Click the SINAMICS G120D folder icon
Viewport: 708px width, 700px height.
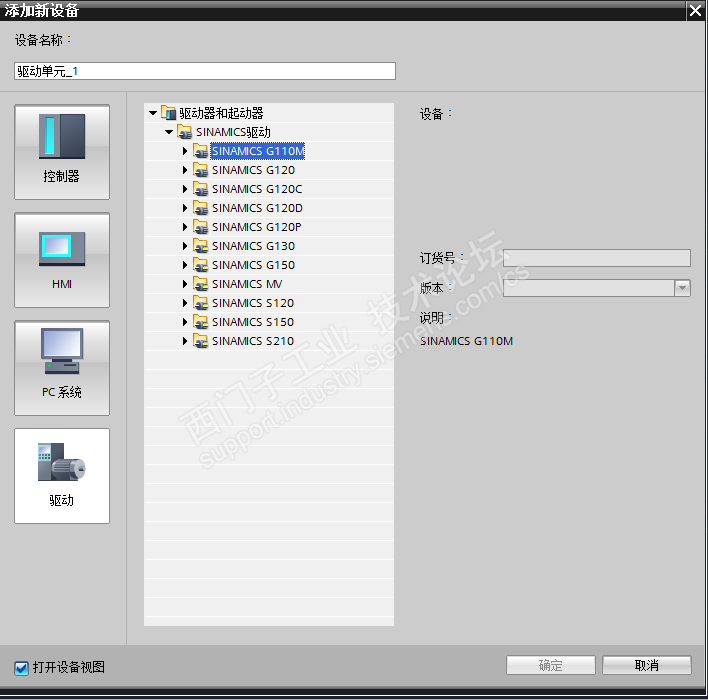click(200, 208)
